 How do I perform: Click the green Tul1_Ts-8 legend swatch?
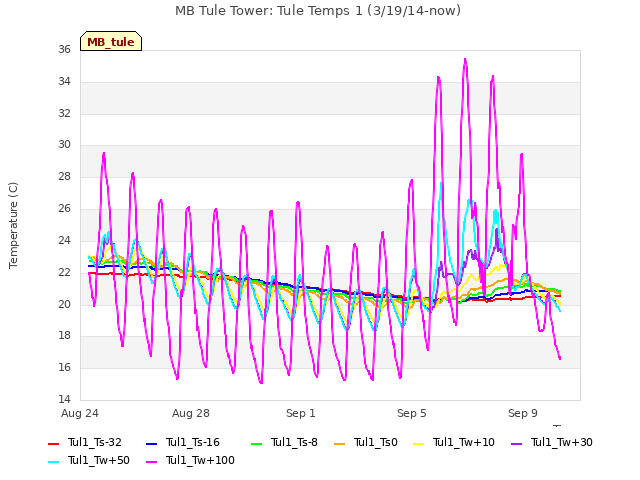pyautogui.click(x=256, y=443)
